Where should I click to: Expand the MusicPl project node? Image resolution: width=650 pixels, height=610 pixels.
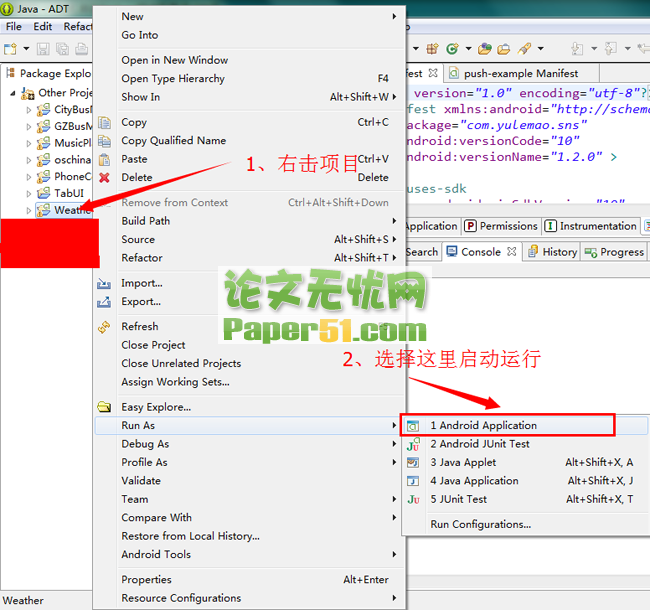[x=29, y=144]
